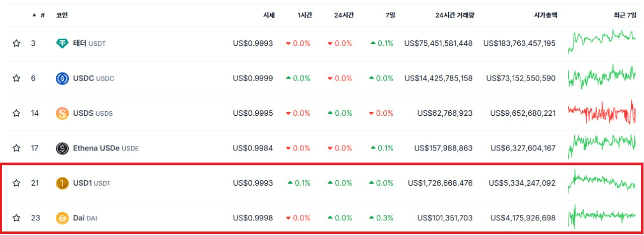Screen dimensions: 644x235
Task: Favorite Tether with the star icon
Action: coord(16,43)
